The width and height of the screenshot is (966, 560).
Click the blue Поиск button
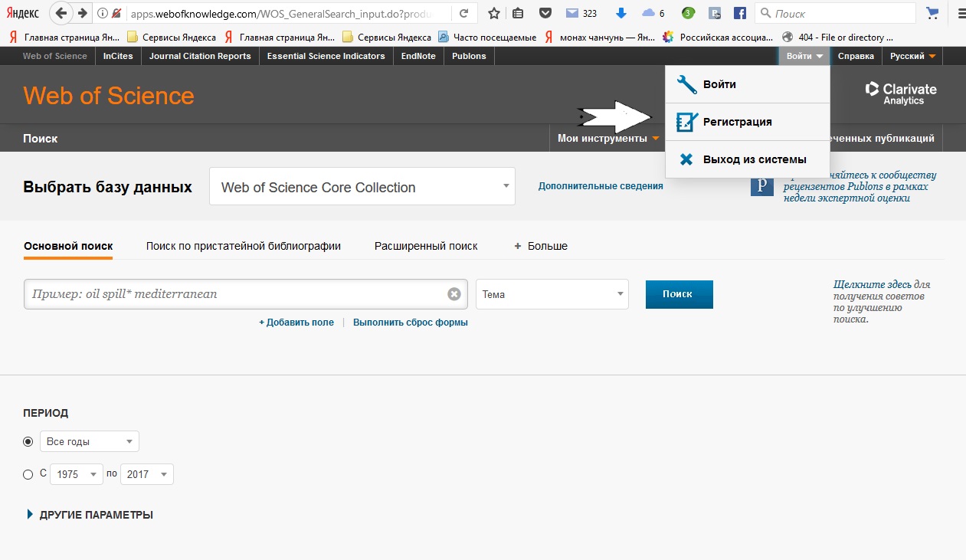click(679, 294)
